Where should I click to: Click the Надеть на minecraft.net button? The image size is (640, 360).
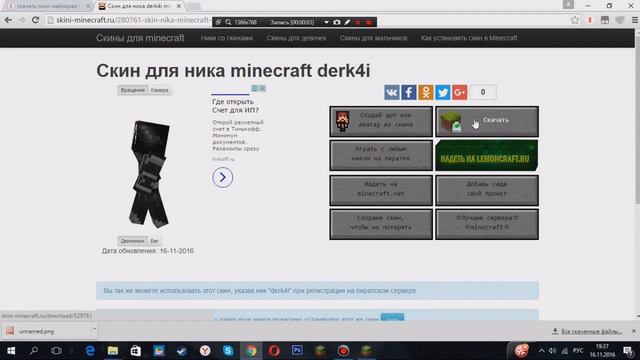tap(381, 190)
